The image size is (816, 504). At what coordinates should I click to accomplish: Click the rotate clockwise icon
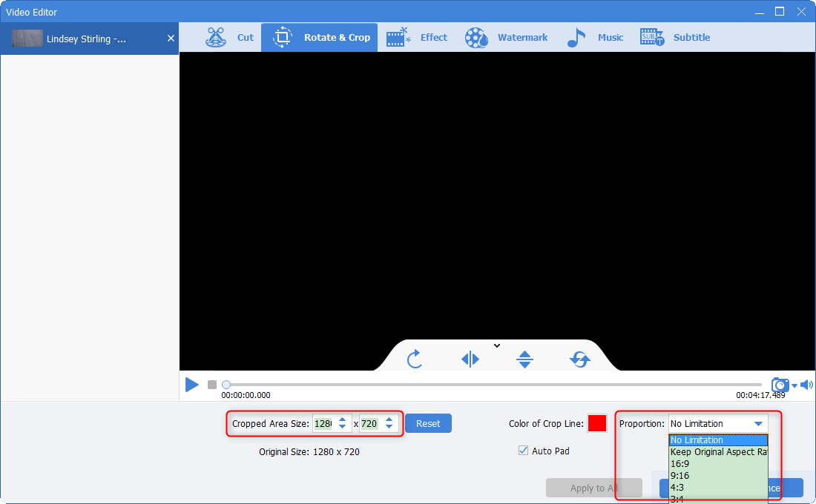click(x=415, y=359)
